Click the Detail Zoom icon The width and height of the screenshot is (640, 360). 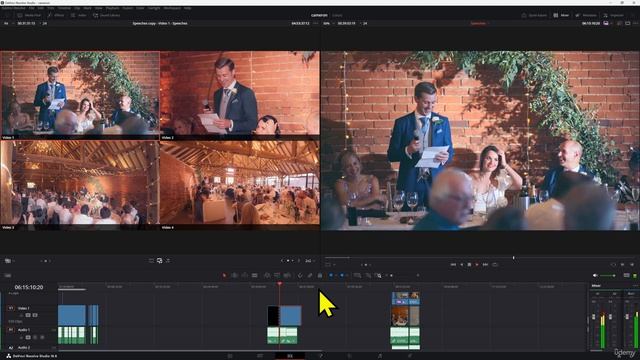[368, 276]
